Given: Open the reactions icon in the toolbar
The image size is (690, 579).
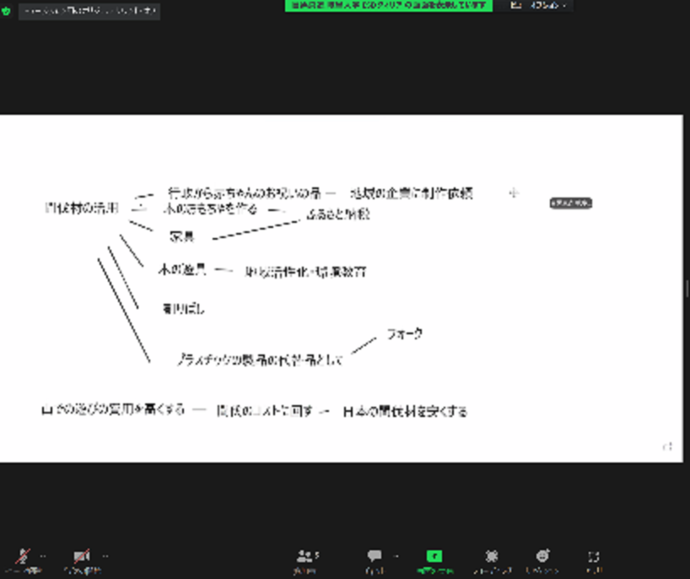Looking at the screenshot, I should pyautogui.click(x=541, y=556).
